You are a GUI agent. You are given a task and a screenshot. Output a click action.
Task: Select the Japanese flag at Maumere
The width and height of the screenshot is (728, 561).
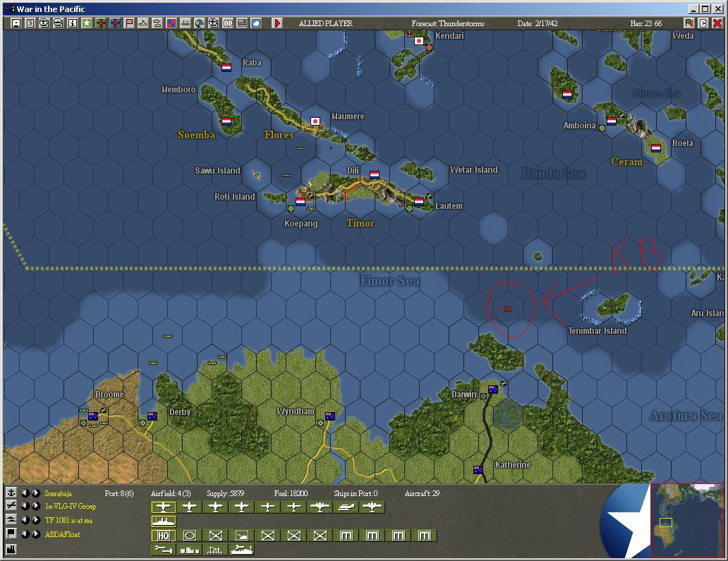click(x=315, y=121)
